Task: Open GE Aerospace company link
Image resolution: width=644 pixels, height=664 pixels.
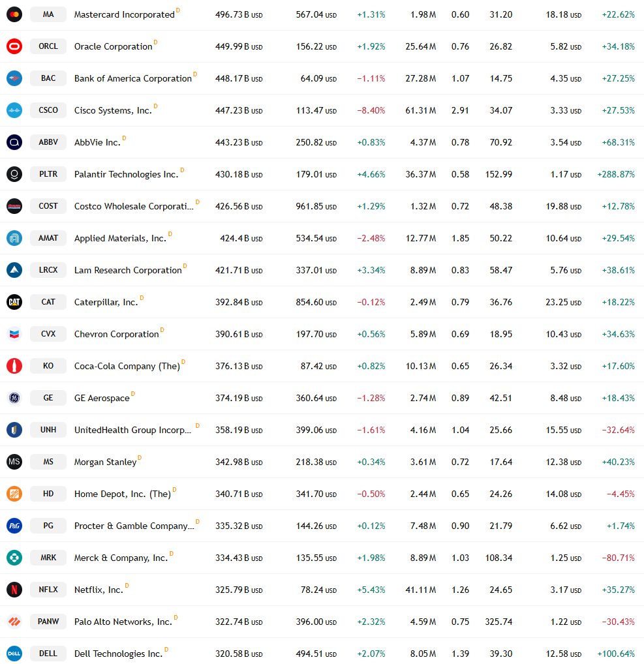Action: [x=102, y=399]
